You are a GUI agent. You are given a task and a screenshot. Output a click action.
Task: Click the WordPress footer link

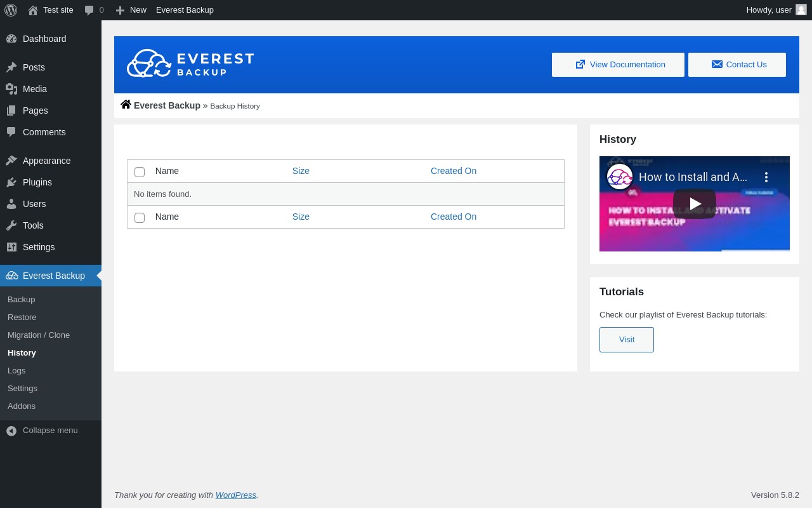tap(236, 495)
